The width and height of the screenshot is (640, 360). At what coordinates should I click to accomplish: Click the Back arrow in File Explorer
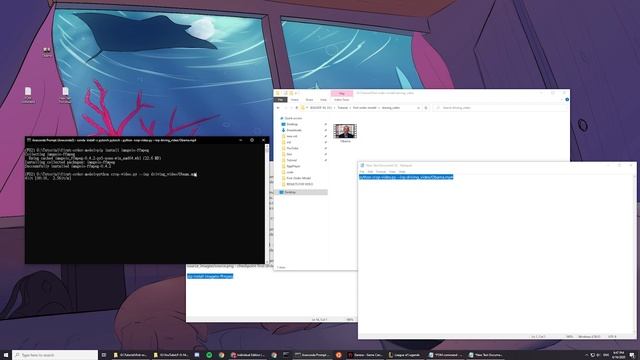(278, 108)
